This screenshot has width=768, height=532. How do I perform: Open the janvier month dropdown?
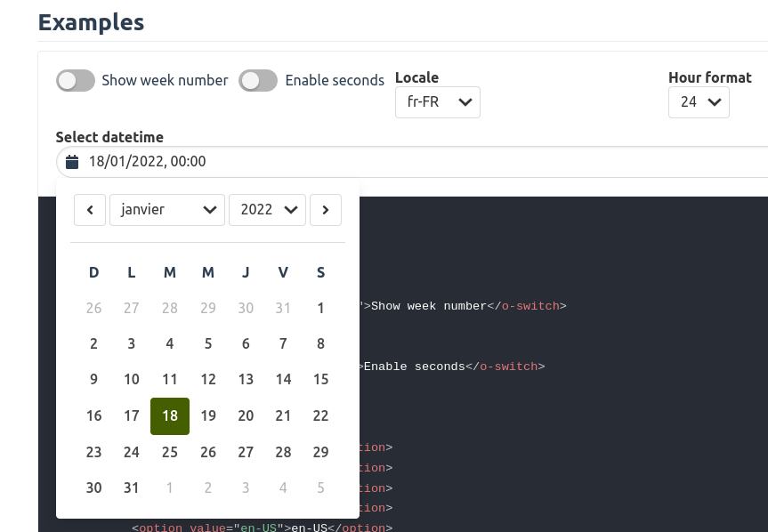[167, 209]
